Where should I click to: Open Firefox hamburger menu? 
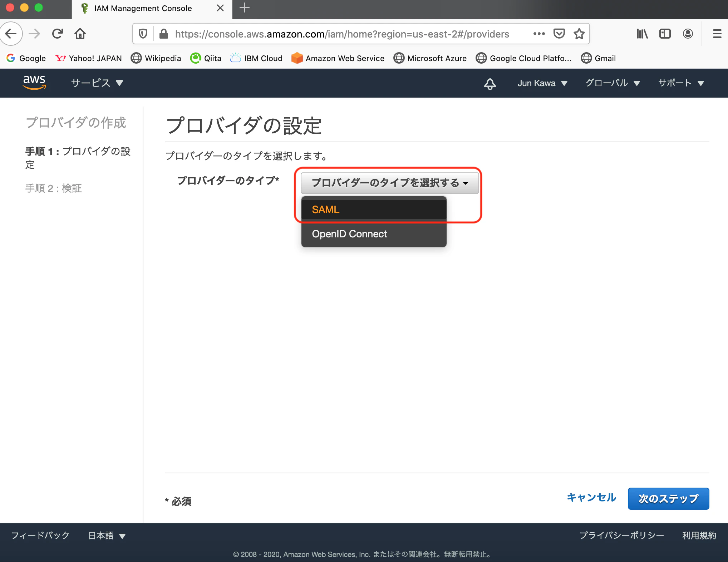click(717, 34)
